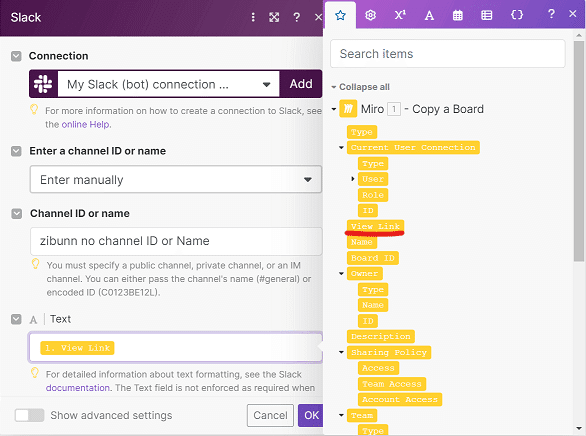The width and height of the screenshot is (586, 436).
Task: Open the Slack documentation link
Action: (78, 388)
